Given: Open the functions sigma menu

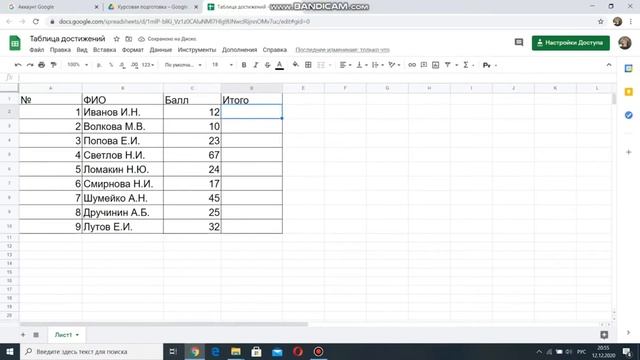Looking at the screenshot, I should pos(466,65).
